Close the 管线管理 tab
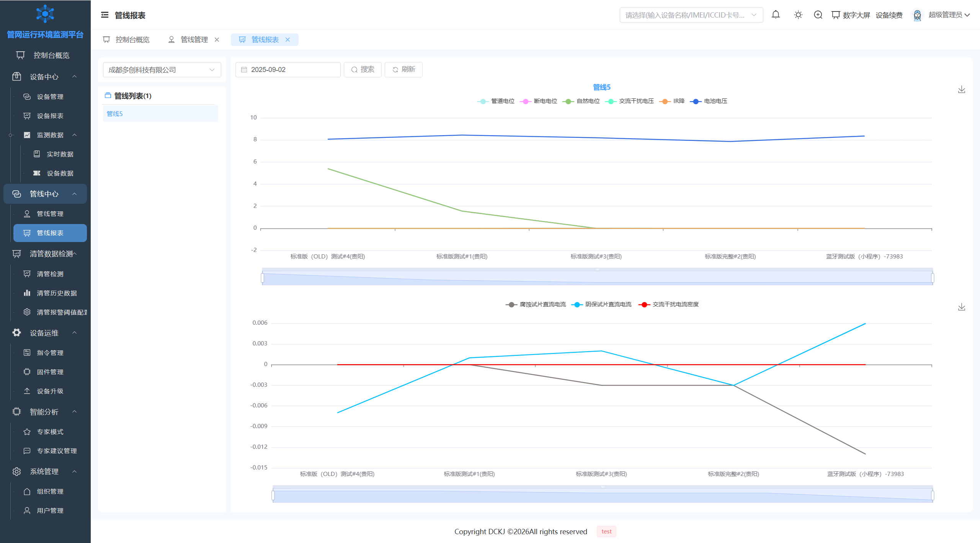The height and width of the screenshot is (543, 980). 217,40
